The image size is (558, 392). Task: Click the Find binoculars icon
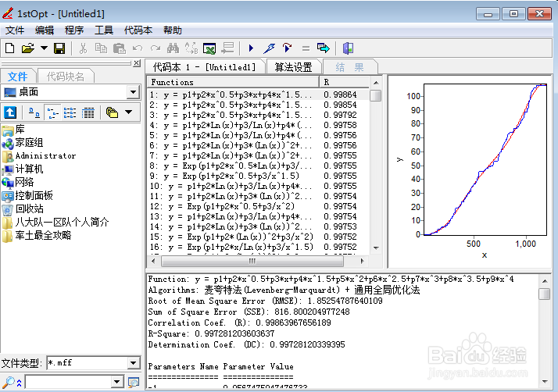173,48
